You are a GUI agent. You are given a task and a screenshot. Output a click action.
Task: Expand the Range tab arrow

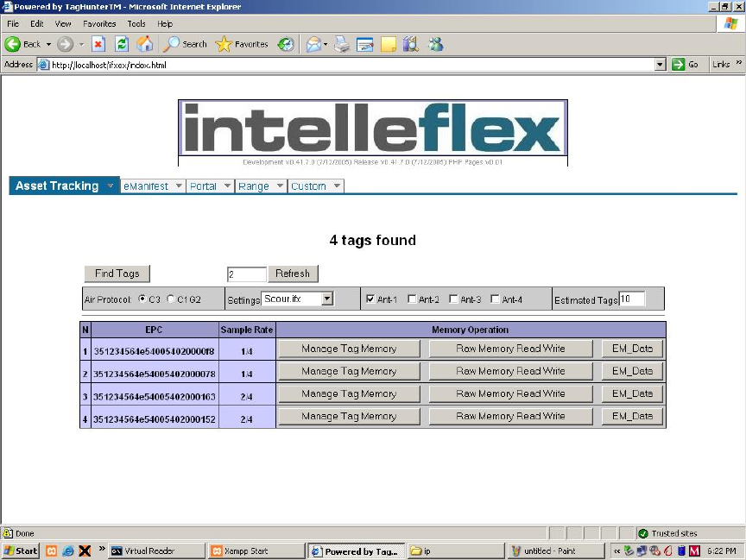pyautogui.click(x=280, y=186)
